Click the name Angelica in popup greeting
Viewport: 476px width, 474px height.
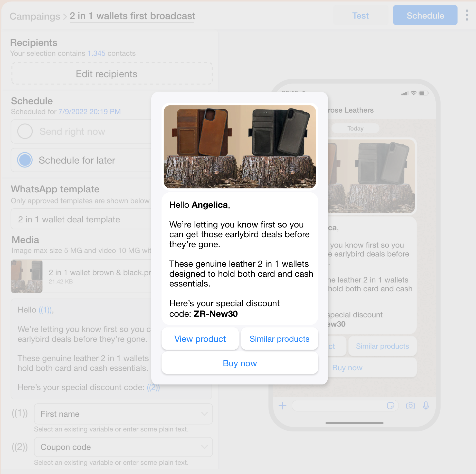pyautogui.click(x=210, y=205)
